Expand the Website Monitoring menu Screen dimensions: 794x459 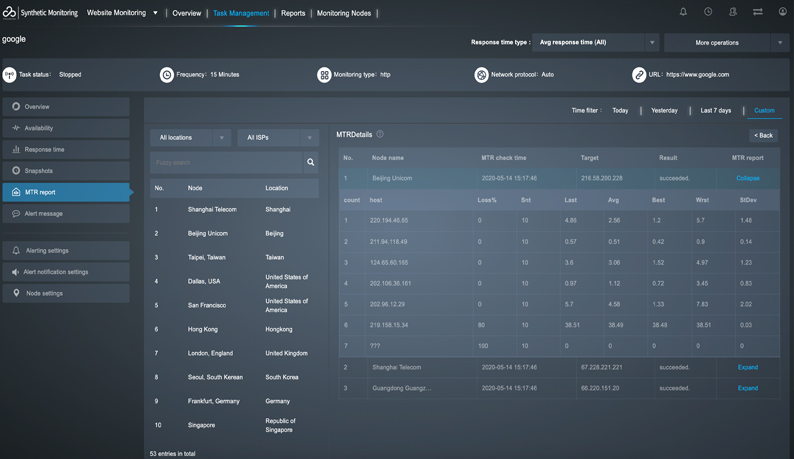pyautogui.click(x=123, y=13)
